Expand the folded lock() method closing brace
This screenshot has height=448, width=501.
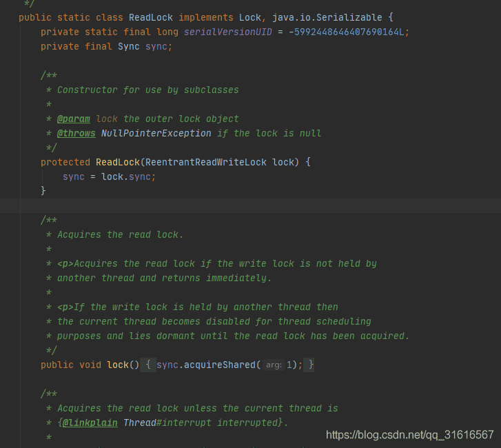point(311,365)
